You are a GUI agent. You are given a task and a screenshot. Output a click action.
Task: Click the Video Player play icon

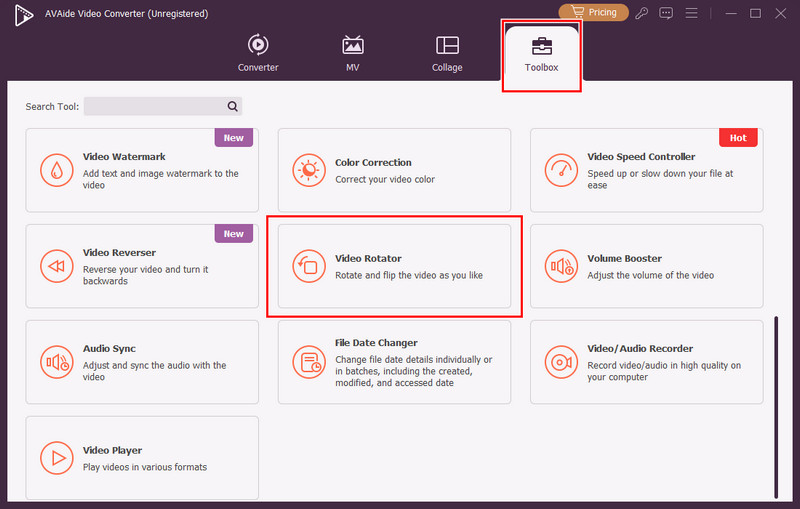tap(57, 458)
